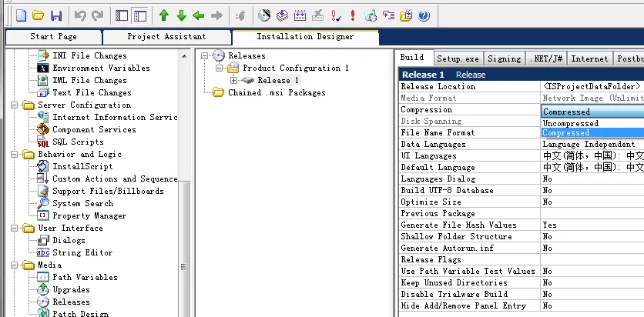Click the icon with arrow and list lines
Screen dimensions: 644x317
click(x=388, y=16)
